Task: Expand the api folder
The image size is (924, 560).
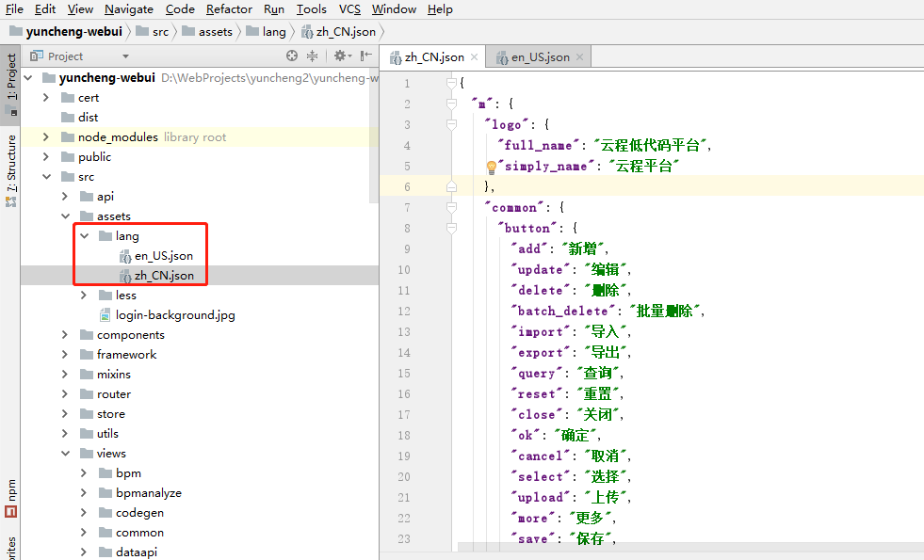Action: 65,197
